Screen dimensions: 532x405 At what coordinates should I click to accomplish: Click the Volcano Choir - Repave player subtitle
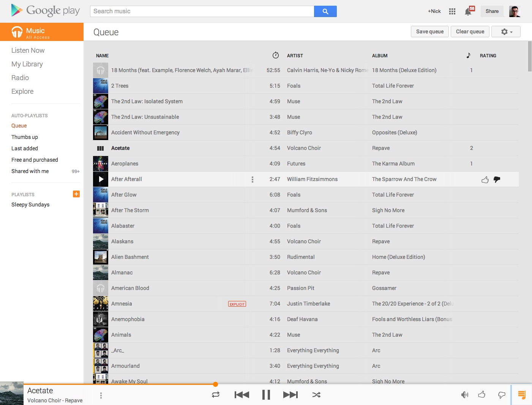pyautogui.click(x=55, y=400)
